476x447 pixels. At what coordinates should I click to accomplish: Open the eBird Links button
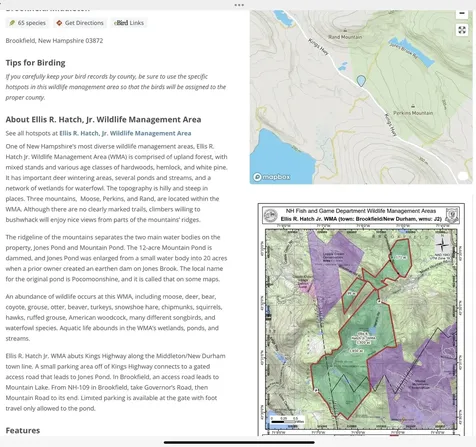(129, 23)
